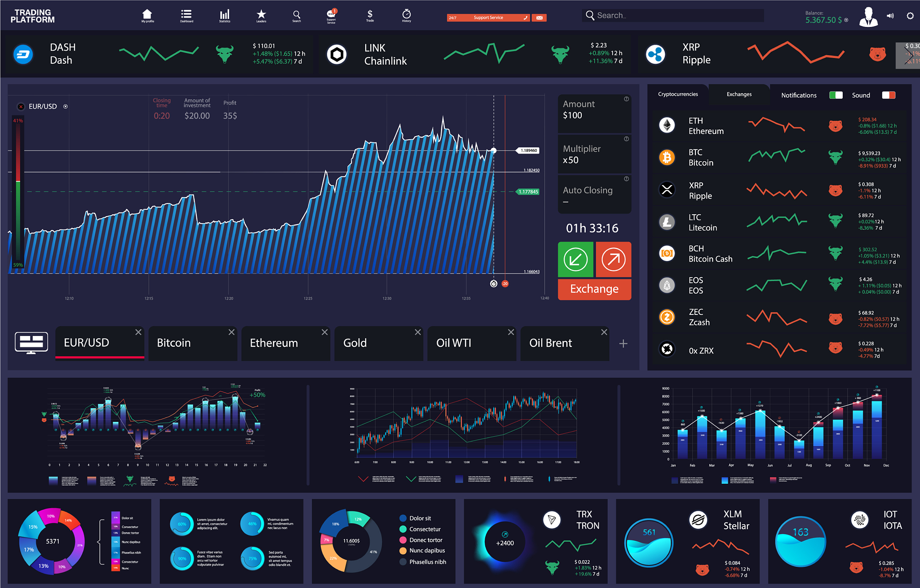
Task: Open the Leaders star icon
Action: pos(261,15)
